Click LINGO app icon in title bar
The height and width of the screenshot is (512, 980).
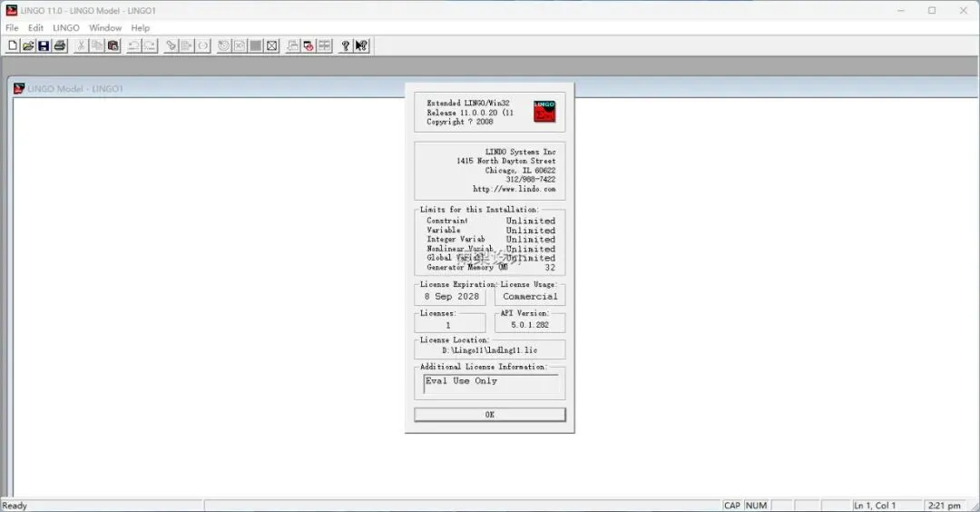(x=11, y=10)
